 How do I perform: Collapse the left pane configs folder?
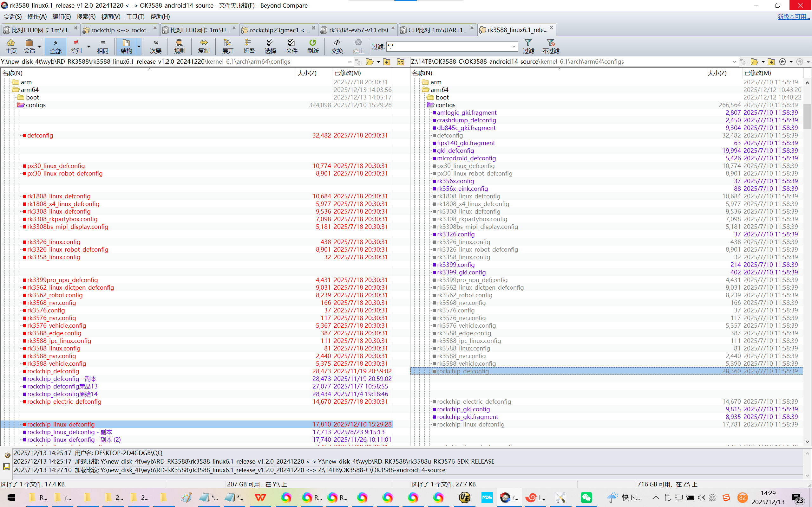pyautogui.click(x=21, y=105)
